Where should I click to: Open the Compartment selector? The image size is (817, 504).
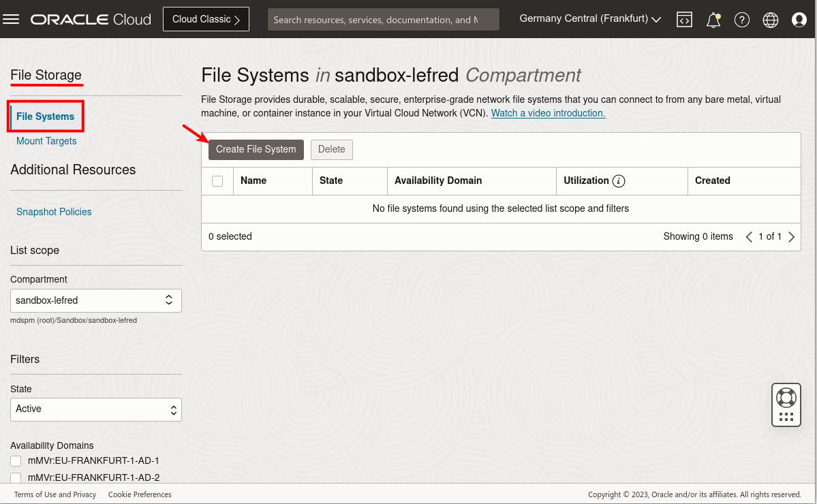(x=95, y=300)
